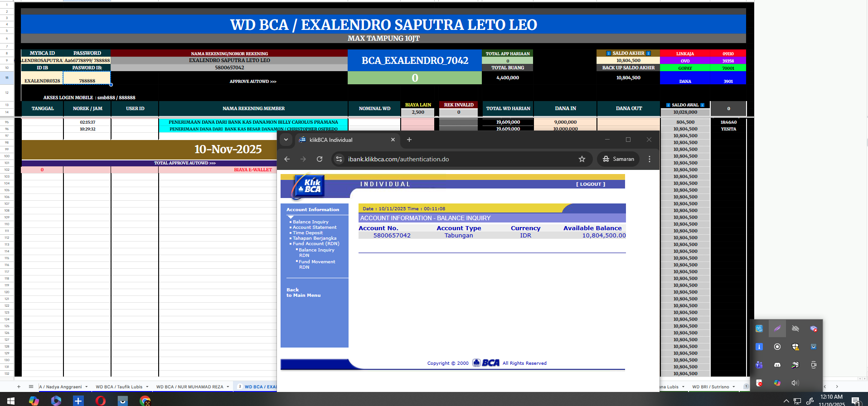Open the Windows Start menu
This screenshot has height=406, width=868.
(x=11, y=401)
